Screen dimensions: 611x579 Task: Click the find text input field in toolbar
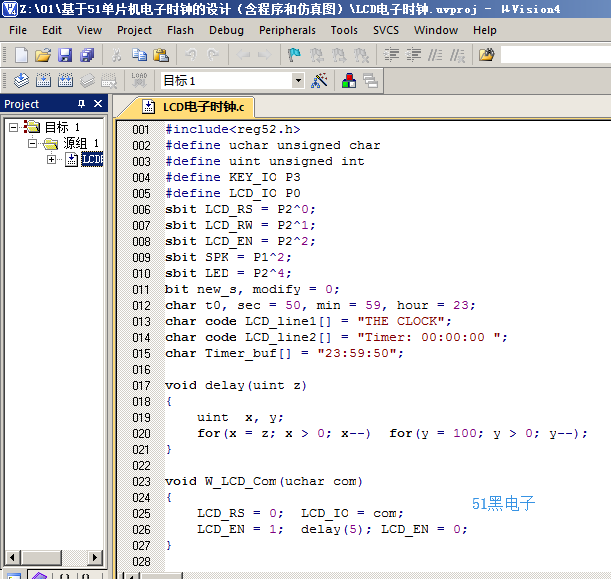[x=555, y=55]
